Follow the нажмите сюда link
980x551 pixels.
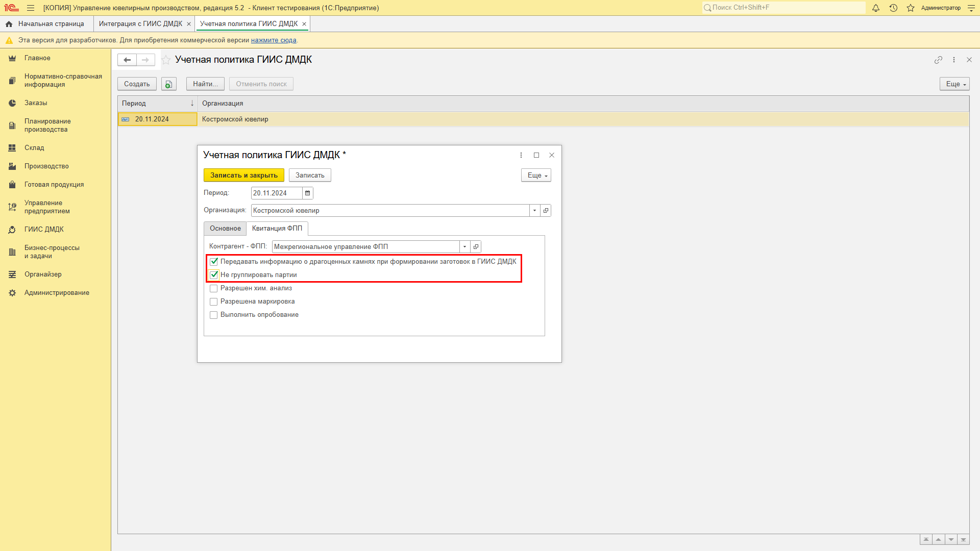(274, 40)
